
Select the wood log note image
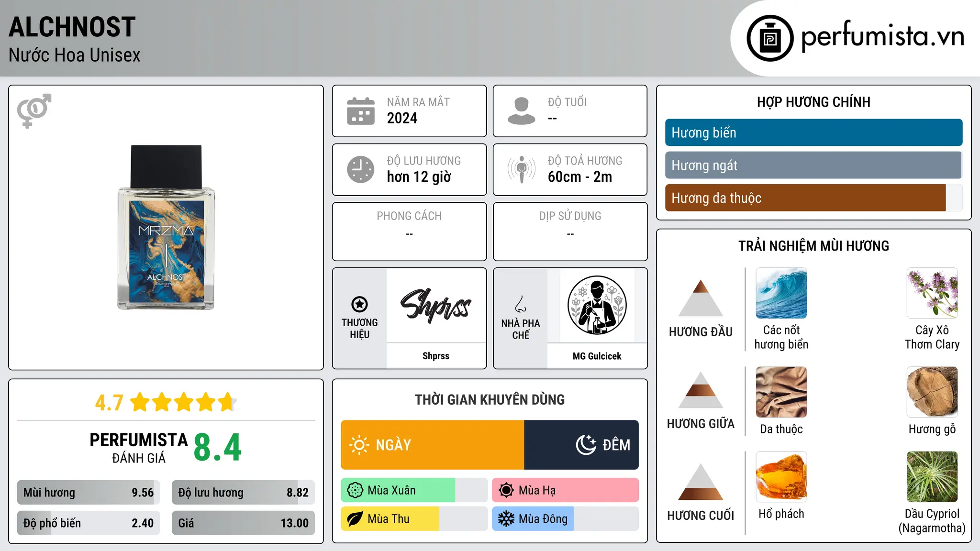click(x=932, y=392)
